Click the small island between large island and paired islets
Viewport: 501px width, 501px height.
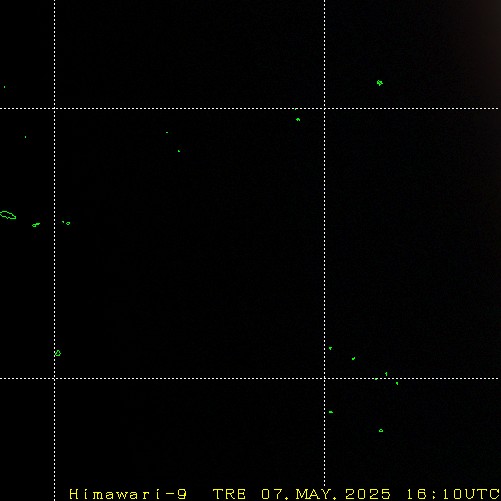[36, 225]
